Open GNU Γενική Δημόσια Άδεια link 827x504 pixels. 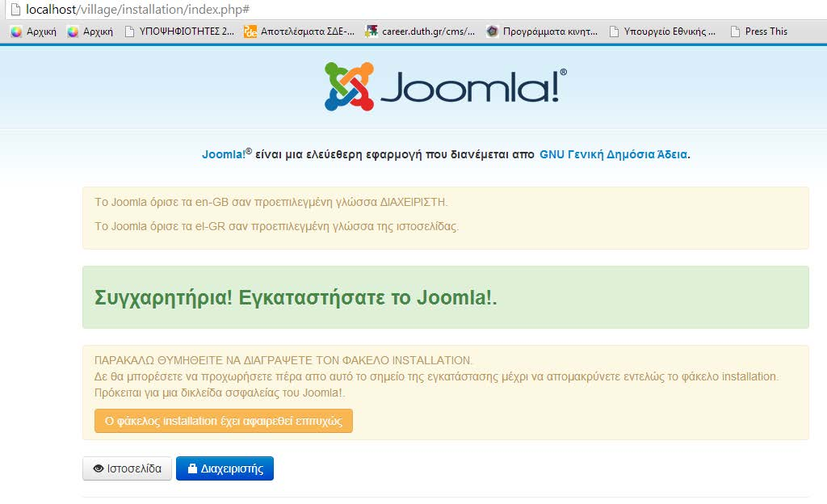point(614,154)
